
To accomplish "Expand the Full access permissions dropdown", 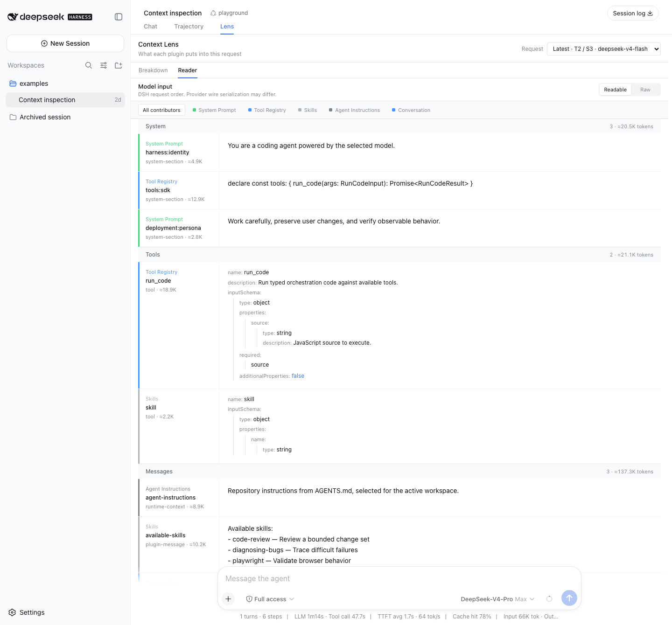I will (270, 599).
